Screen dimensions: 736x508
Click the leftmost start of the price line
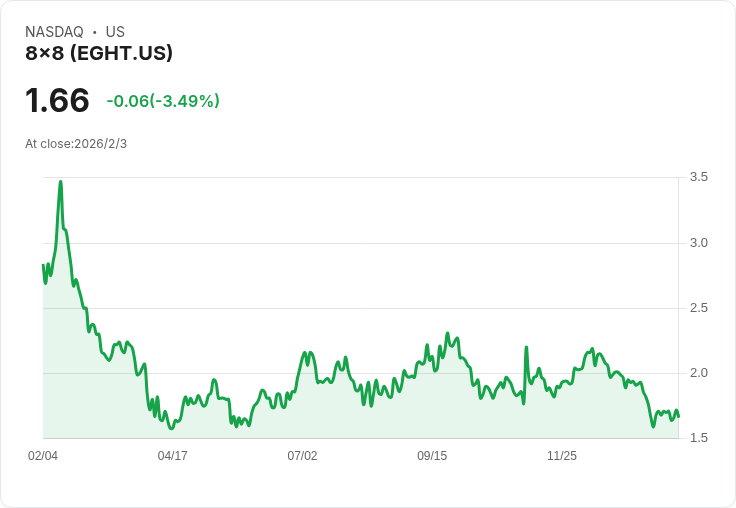[43, 265]
